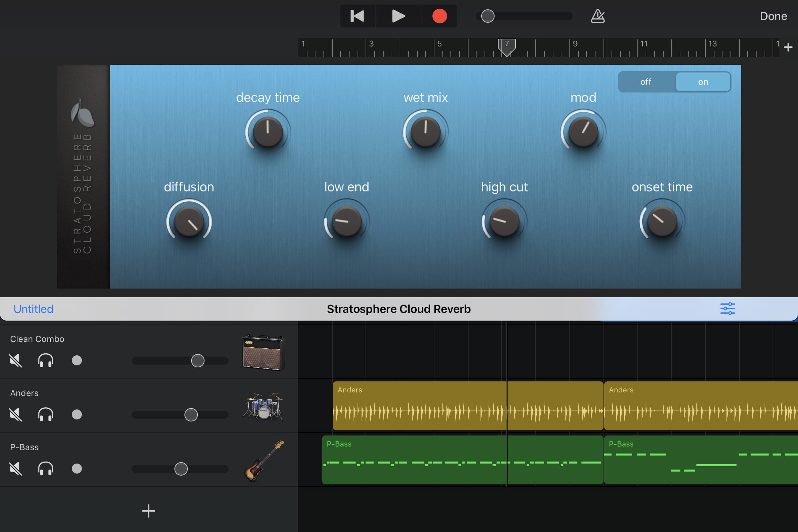Click bar 5 on the ruler
The image size is (798, 532).
[x=439, y=44]
